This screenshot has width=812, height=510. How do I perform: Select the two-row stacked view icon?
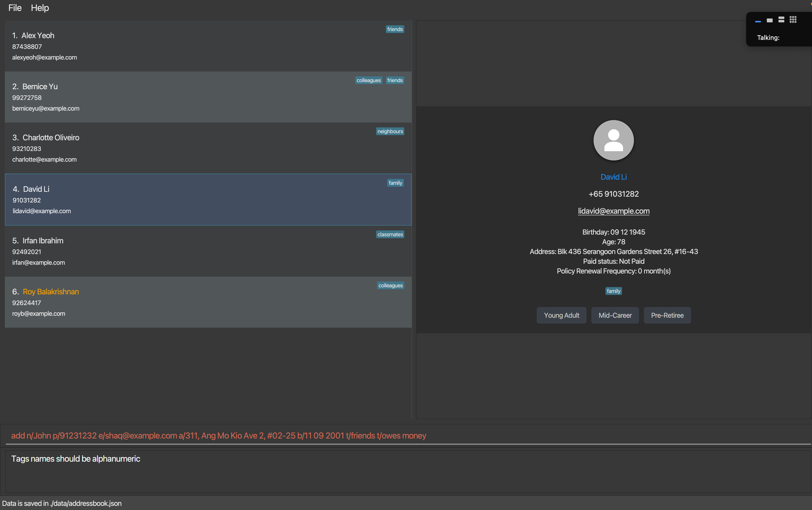click(781, 19)
